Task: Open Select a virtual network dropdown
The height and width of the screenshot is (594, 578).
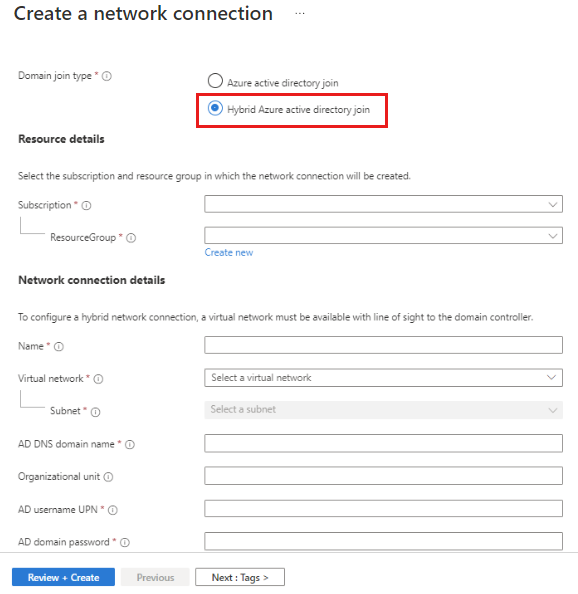Action: tap(383, 378)
